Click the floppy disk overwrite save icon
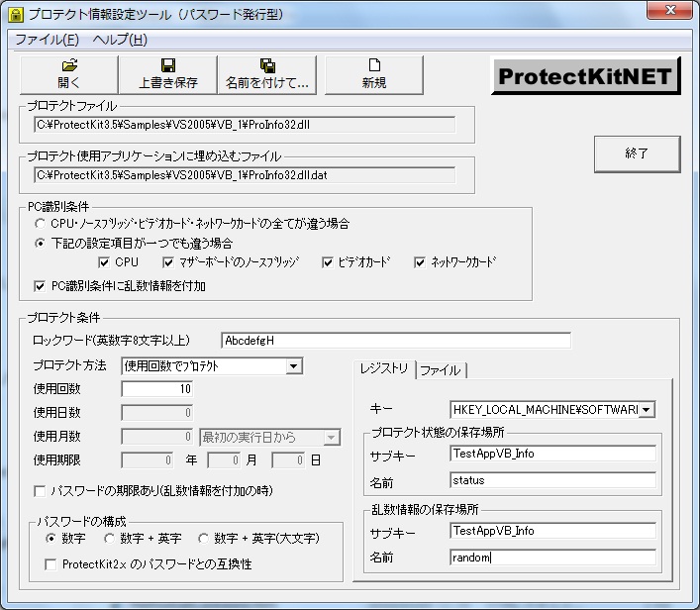700x610 pixels. 168,65
